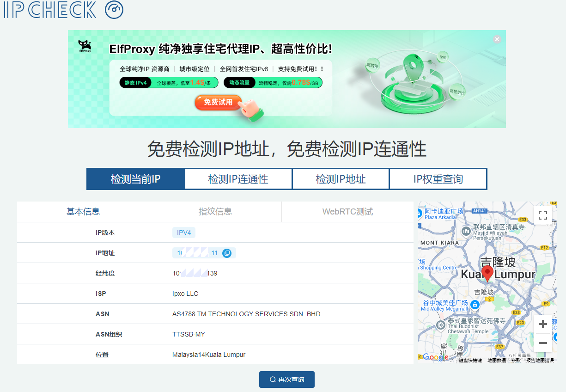Select the 检测当前IP tab
Image resolution: width=566 pixels, height=392 pixels.
(x=136, y=179)
